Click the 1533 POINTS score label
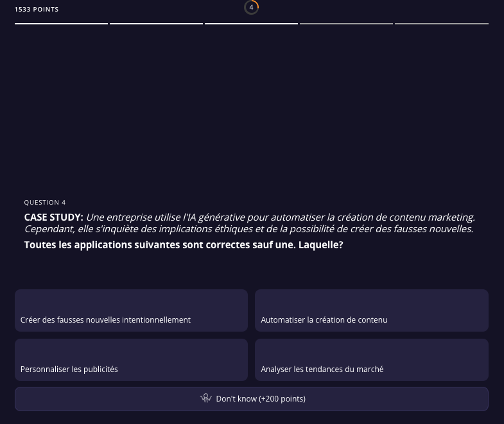This screenshot has height=424, width=504. [x=37, y=10]
